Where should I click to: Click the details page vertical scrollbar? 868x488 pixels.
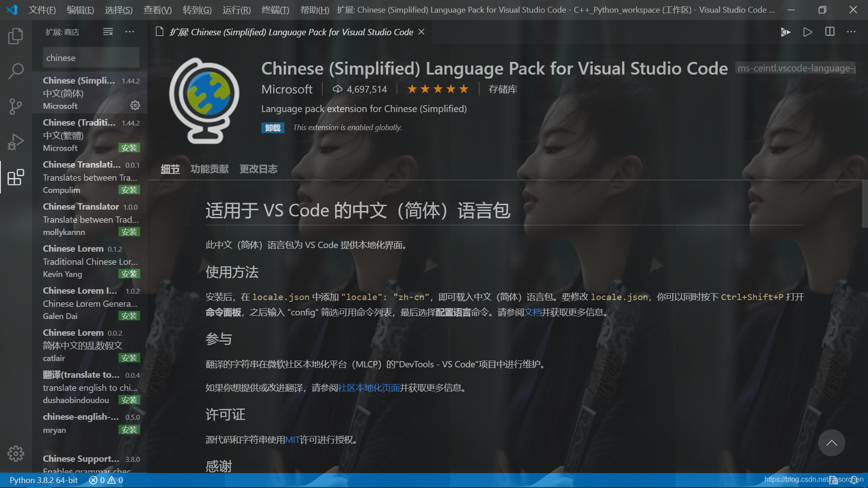point(864,203)
